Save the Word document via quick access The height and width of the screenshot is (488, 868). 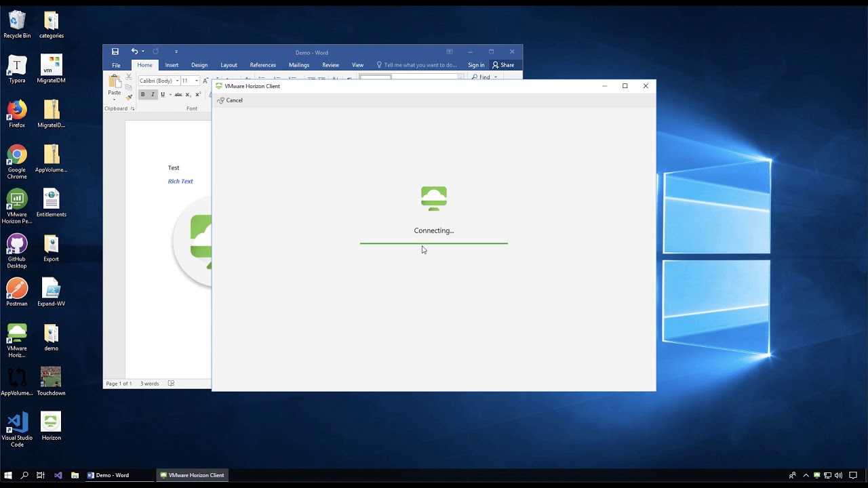115,52
